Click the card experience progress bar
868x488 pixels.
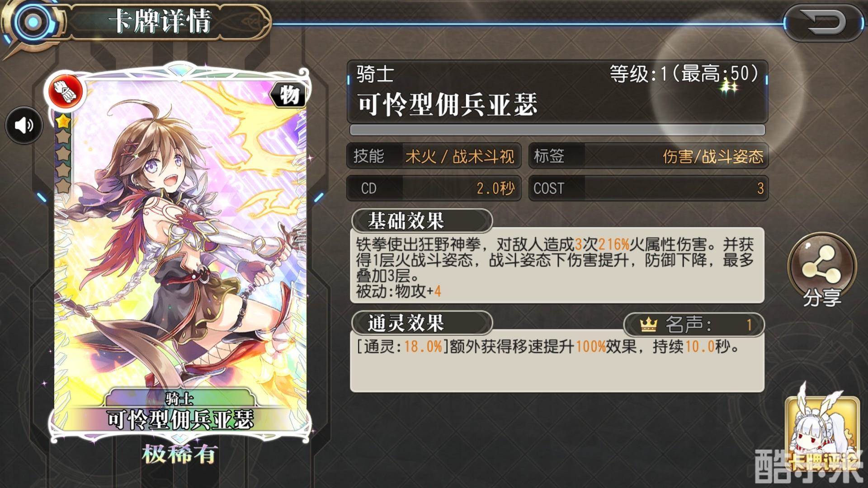(557, 130)
